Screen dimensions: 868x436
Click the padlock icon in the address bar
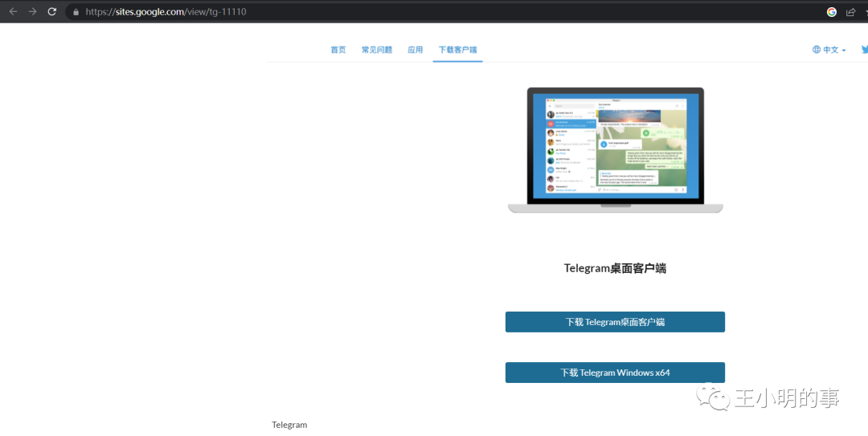pyautogui.click(x=76, y=11)
